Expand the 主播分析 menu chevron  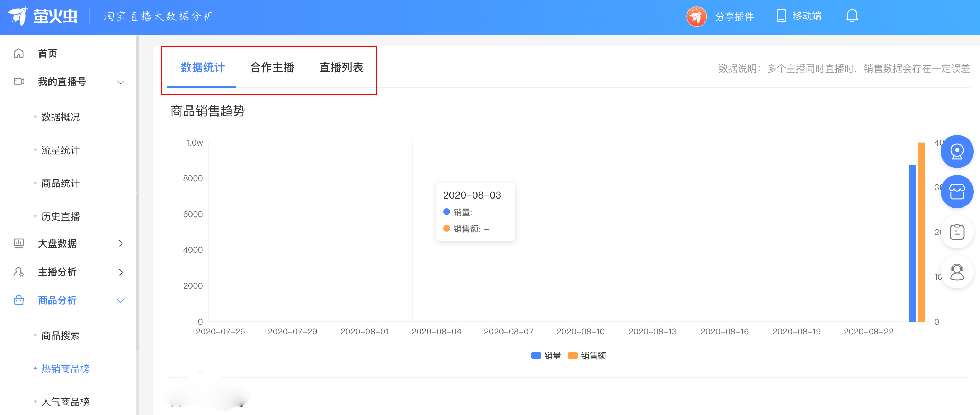(121, 272)
